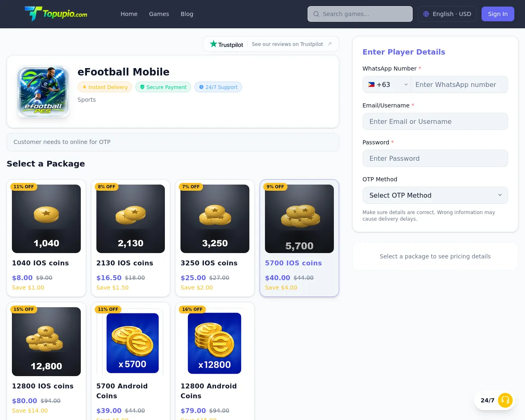This screenshot has height=420, width=525.
Task: Click the 11% OFF badge on 1040 coins
Action: point(24,187)
